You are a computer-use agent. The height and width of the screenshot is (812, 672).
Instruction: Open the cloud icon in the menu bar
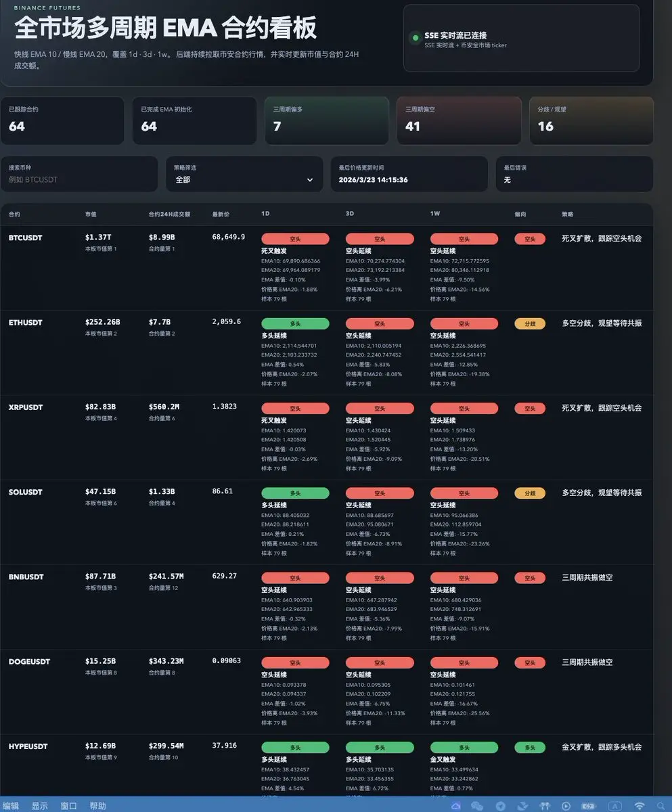coord(456,806)
